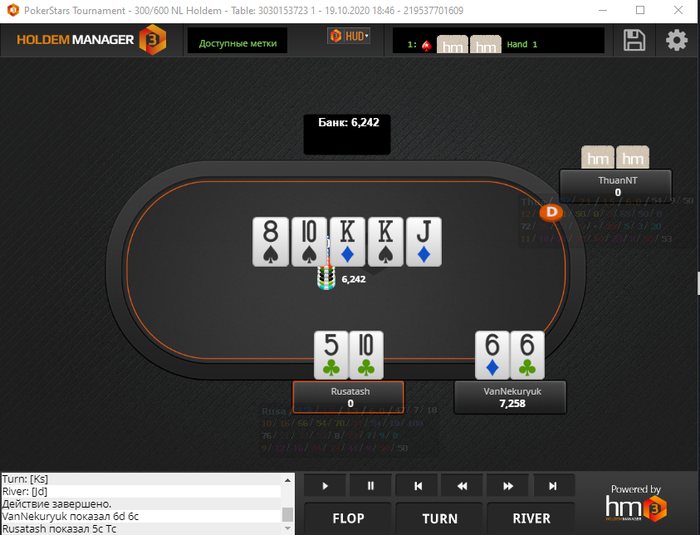This screenshot has width=700, height=535.
Task: Click the hand log scrollbar down arrow
Action: pyautogui.click(x=288, y=528)
